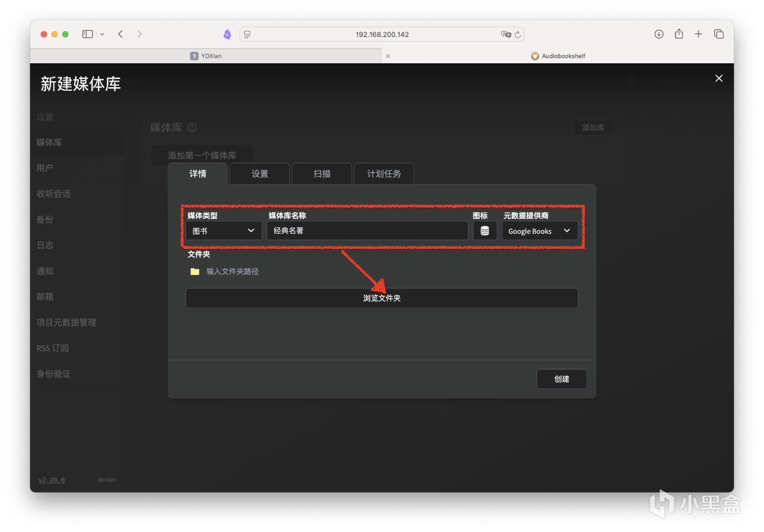Switch to the 详情 tab
The height and width of the screenshot is (532, 764).
coord(198,174)
